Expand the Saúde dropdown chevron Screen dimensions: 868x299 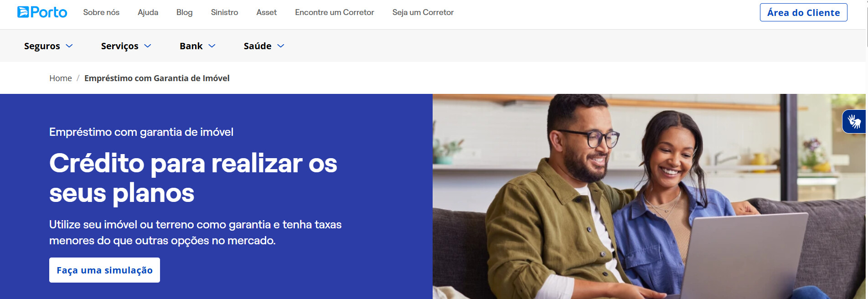(x=281, y=46)
